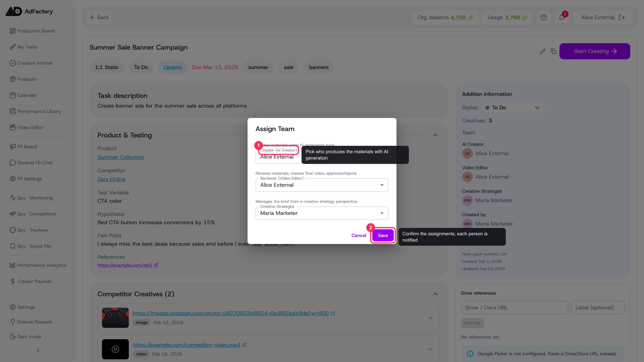Click the Due Mar 15, 2026 date

215,67
